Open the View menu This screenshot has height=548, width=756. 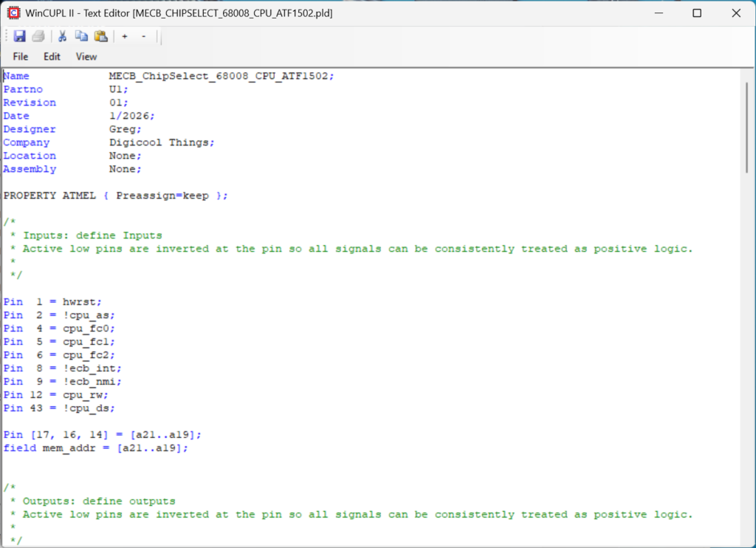pyautogui.click(x=86, y=56)
